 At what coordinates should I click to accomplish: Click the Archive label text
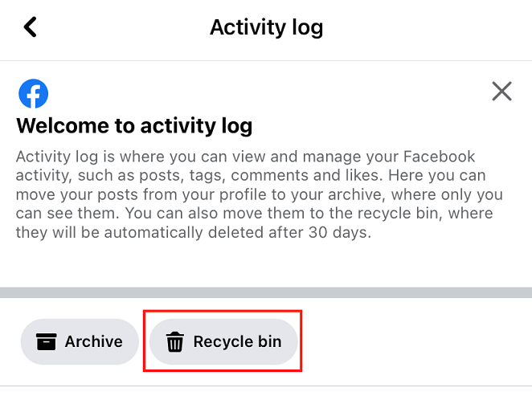click(x=94, y=341)
